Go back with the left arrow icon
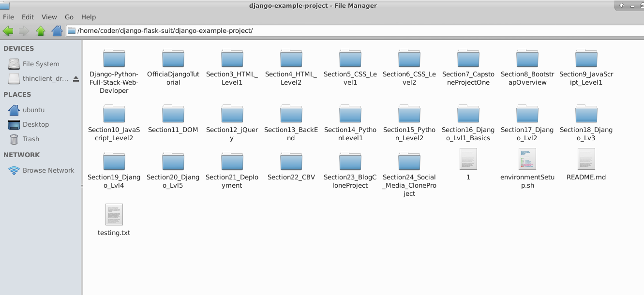The image size is (644, 295). [8, 31]
